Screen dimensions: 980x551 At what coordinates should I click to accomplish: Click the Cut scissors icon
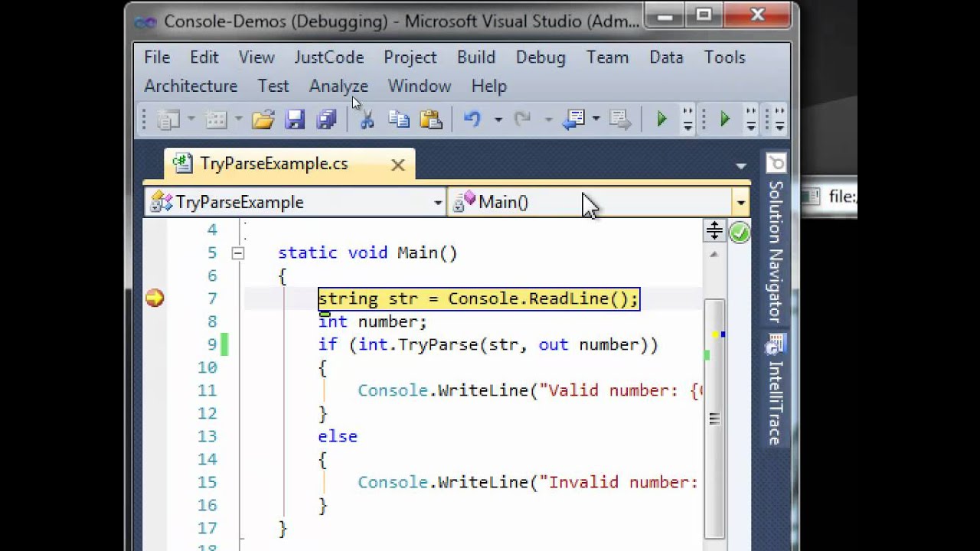click(367, 119)
